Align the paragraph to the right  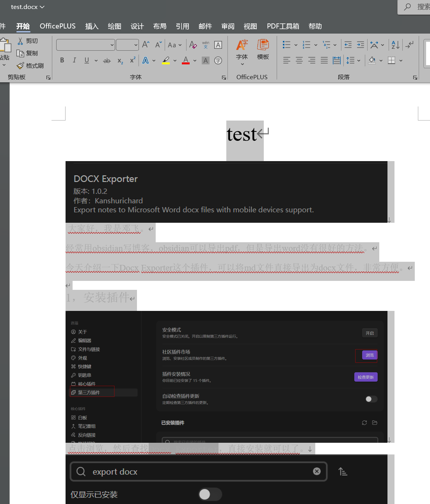(312, 60)
